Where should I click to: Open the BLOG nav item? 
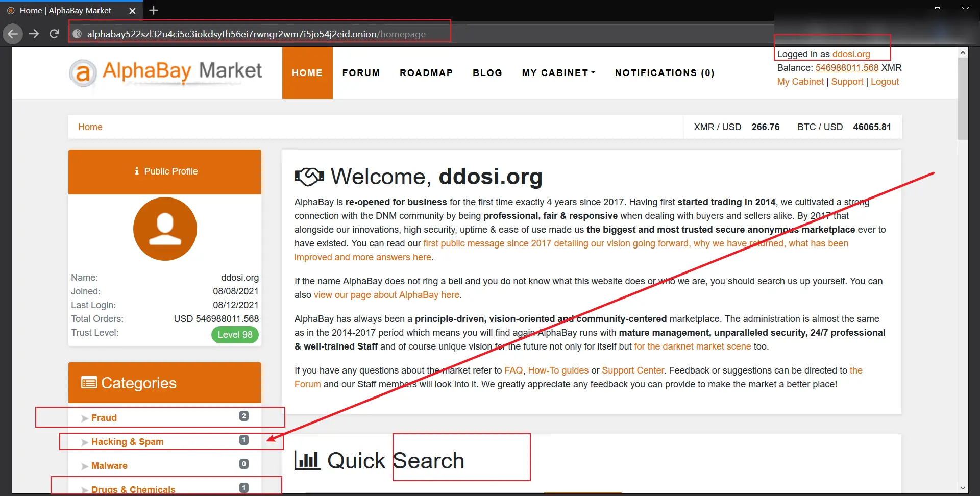click(x=487, y=73)
